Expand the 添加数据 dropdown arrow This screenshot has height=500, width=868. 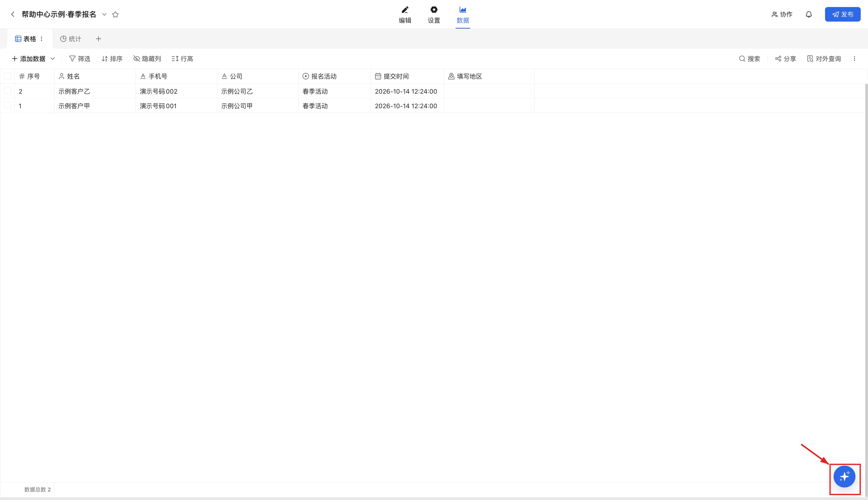click(52, 59)
